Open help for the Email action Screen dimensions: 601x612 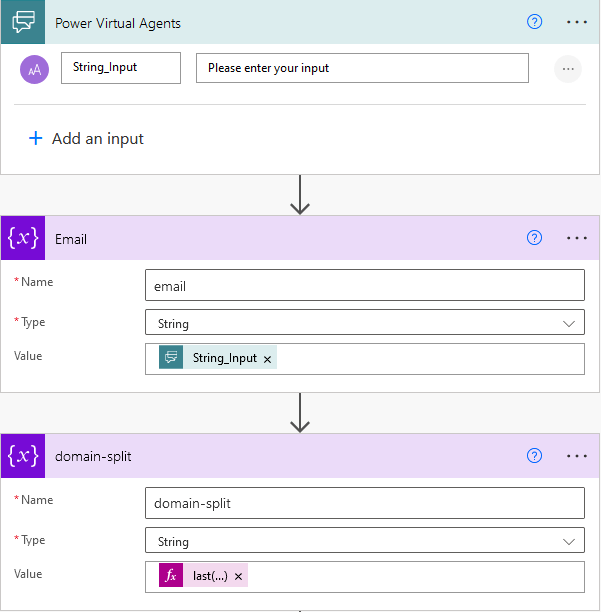(x=534, y=238)
